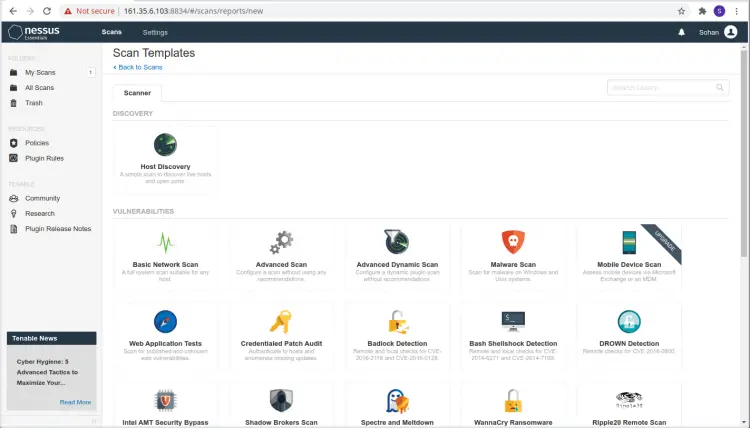
Task: Open the Web Application Tests compass icon
Action: [165, 321]
